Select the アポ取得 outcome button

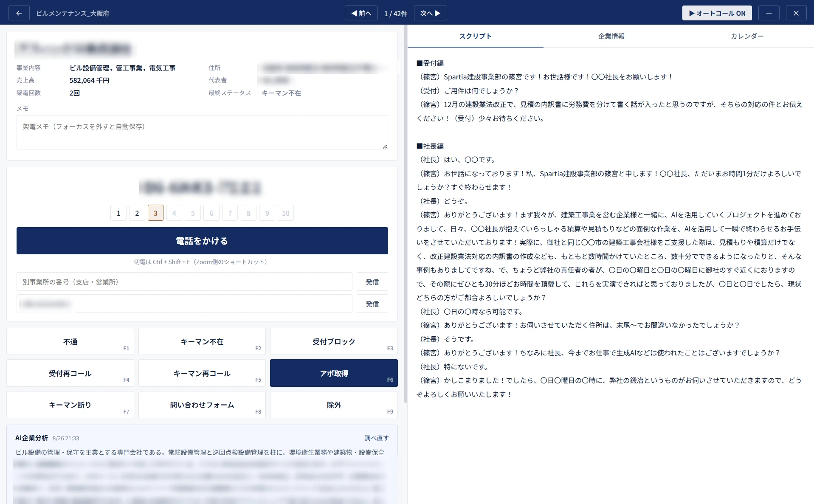pos(334,373)
